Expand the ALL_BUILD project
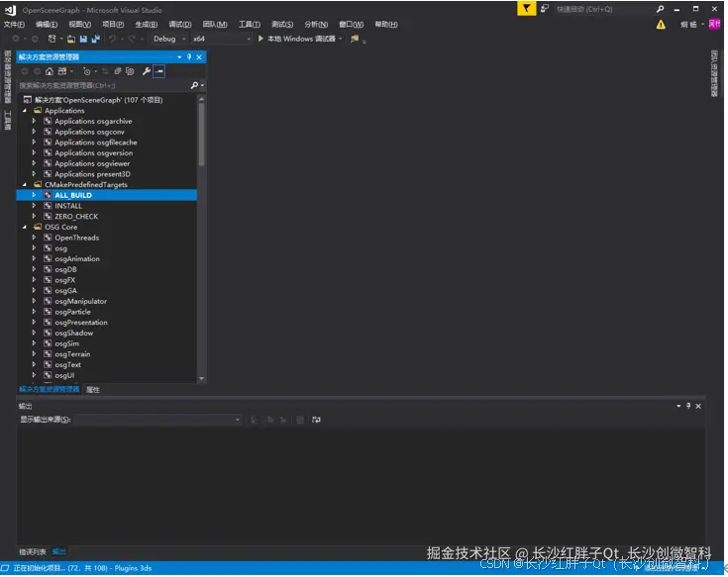The image size is (728, 577). pyautogui.click(x=34, y=195)
